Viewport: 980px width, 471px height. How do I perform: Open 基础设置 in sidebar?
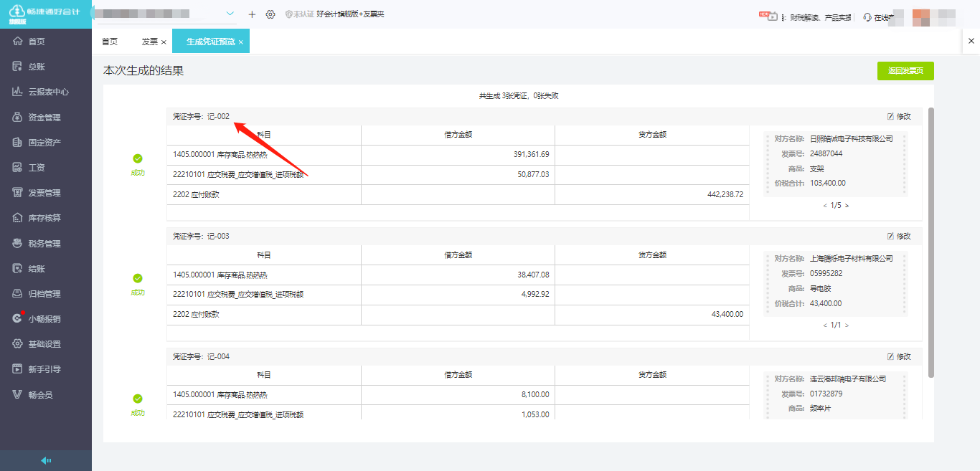click(x=46, y=344)
